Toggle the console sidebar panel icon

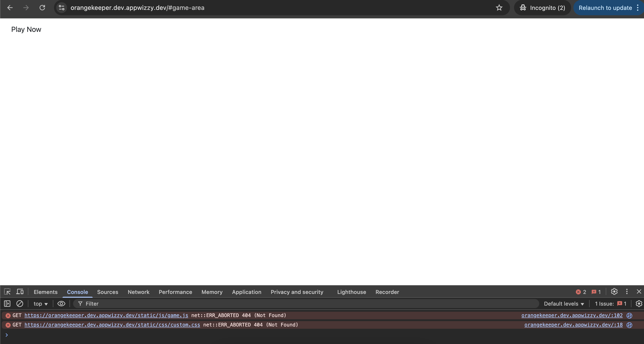[7, 304]
